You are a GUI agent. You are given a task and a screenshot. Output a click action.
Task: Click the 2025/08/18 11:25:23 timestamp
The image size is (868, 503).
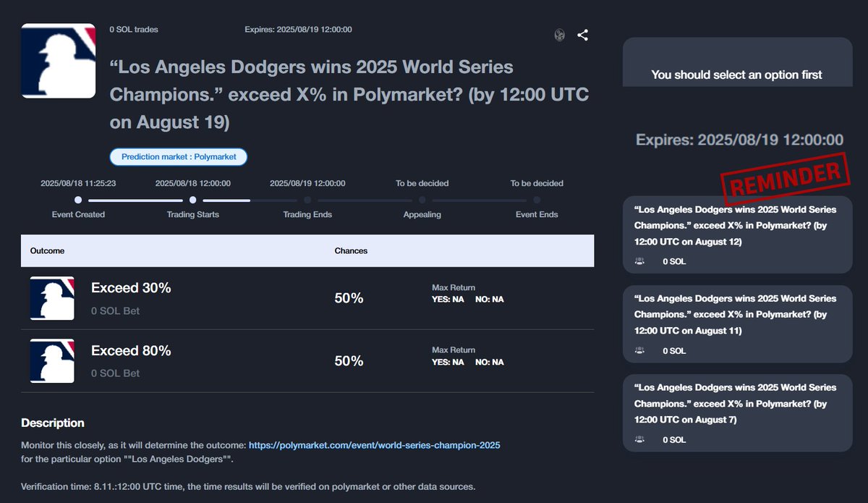pos(78,183)
